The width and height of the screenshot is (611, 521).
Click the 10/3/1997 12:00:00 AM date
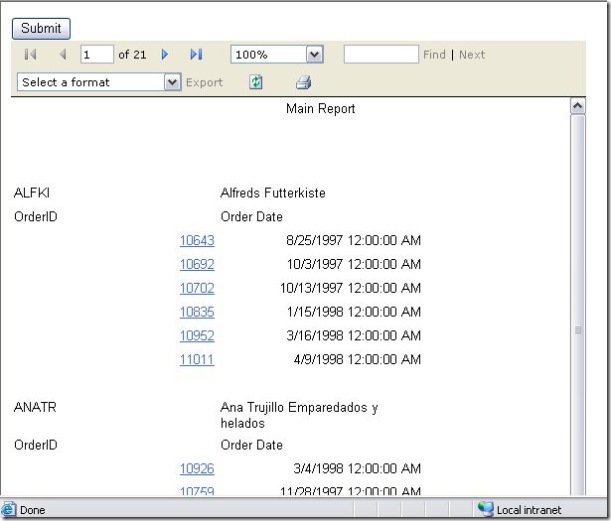(x=354, y=264)
